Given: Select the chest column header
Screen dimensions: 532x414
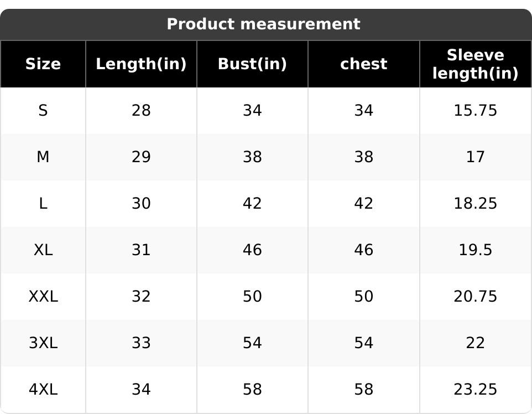Looking at the screenshot, I should pyautogui.click(x=363, y=64).
